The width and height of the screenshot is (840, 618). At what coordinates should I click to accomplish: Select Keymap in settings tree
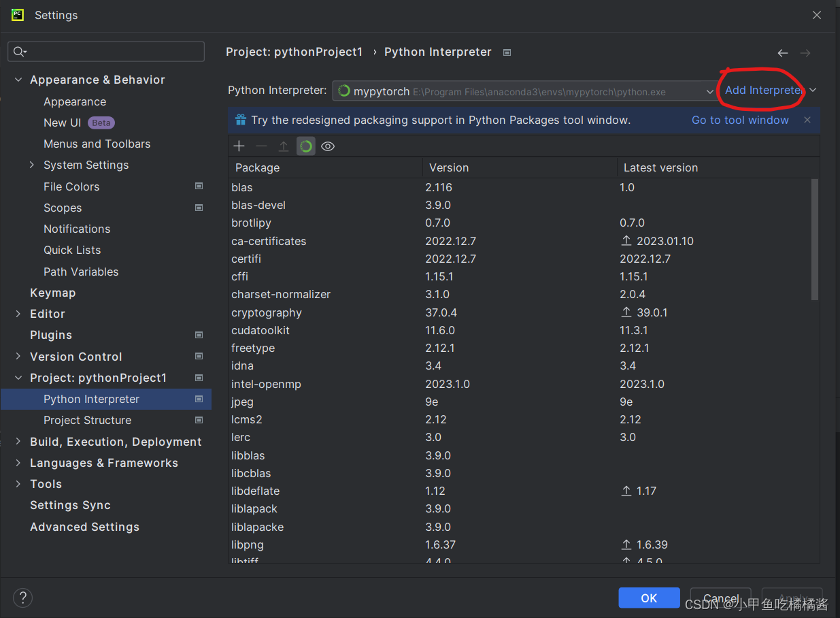coord(52,293)
